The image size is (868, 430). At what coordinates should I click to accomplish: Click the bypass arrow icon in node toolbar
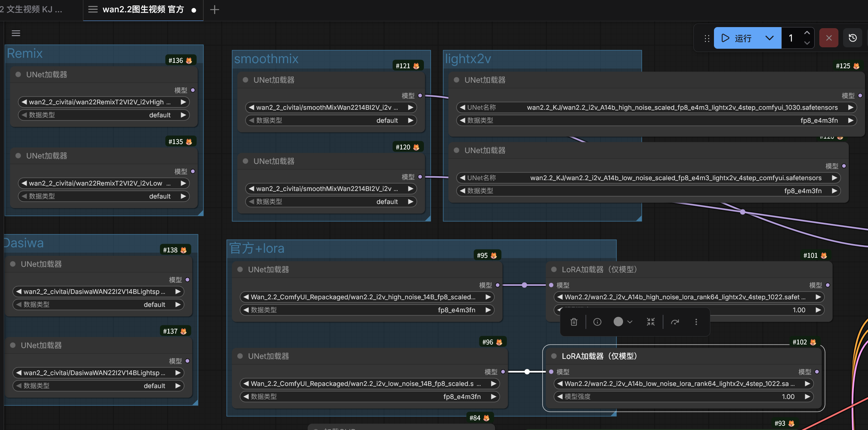(675, 322)
